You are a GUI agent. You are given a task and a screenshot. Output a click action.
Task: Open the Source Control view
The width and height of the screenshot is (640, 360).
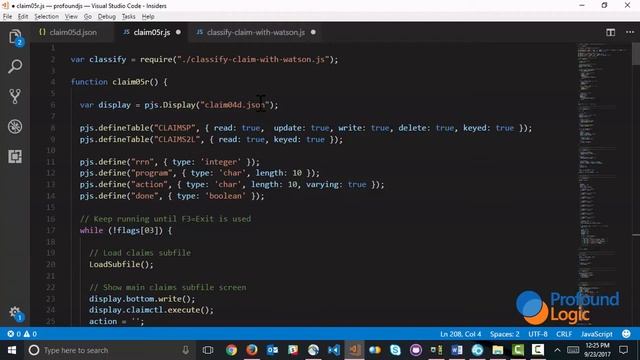pos(15,96)
